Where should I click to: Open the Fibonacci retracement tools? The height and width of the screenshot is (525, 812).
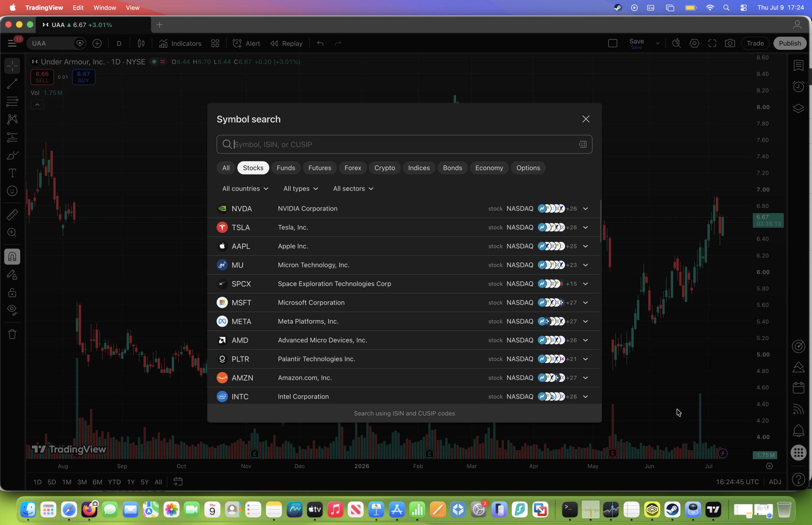(12, 101)
